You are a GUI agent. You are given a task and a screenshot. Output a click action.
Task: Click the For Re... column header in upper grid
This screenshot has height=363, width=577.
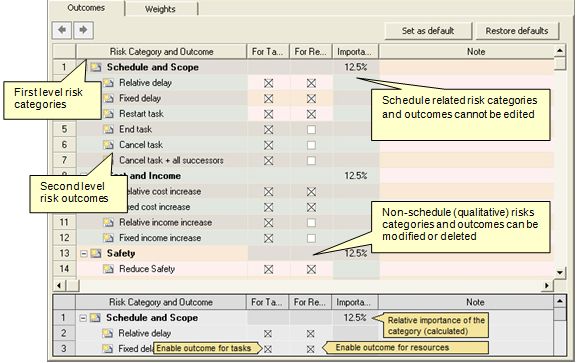click(311, 52)
